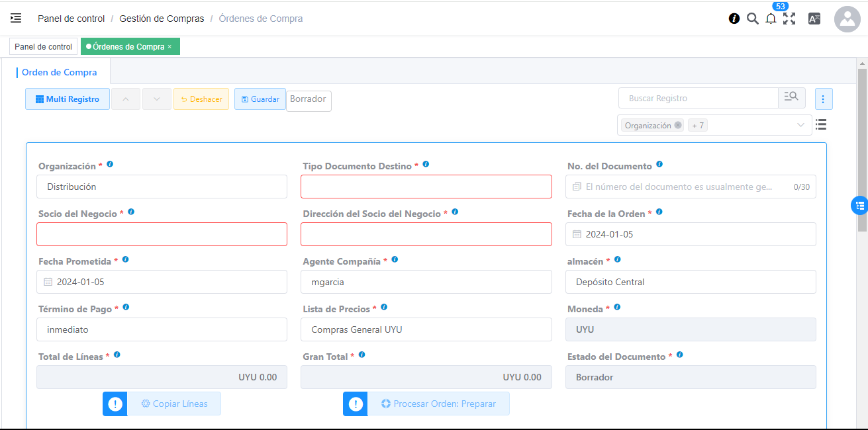Click the language translation icon
Viewport: 868px width, 430px height.
(814, 19)
